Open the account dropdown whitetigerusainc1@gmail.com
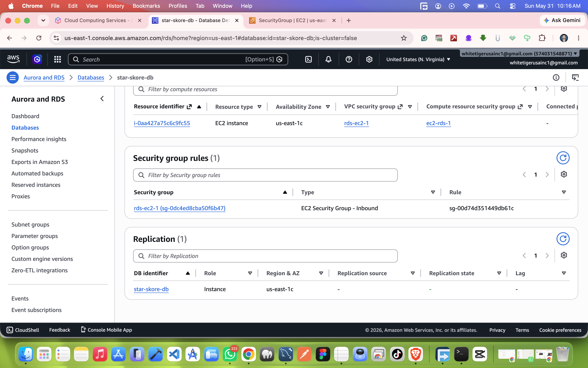 coord(519,54)
